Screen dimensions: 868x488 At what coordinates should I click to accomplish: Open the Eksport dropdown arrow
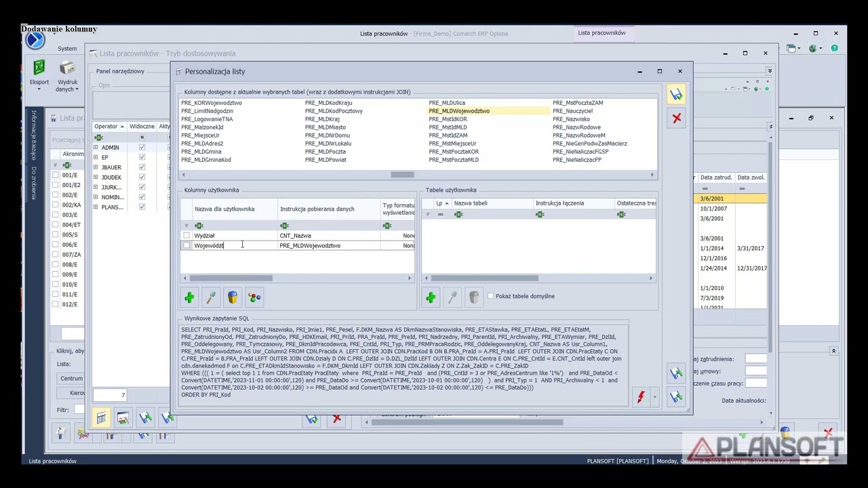(x=39, y=90)
